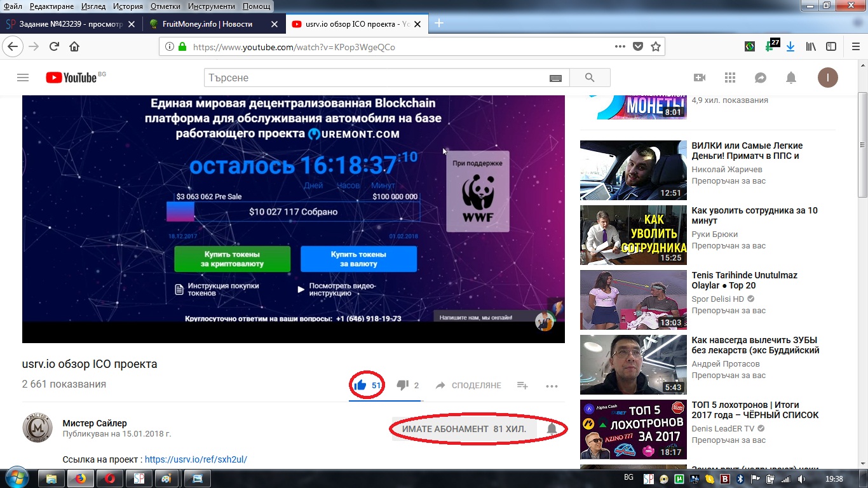Open the upload video camera icon
This screenshot has width=868, height=488.
click(700, 78)
